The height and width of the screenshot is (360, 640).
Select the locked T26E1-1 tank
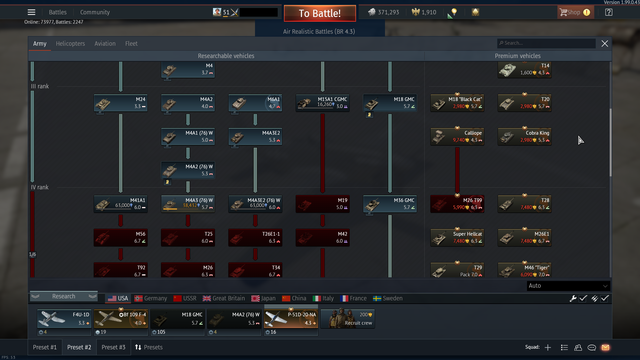click(255, 238)
